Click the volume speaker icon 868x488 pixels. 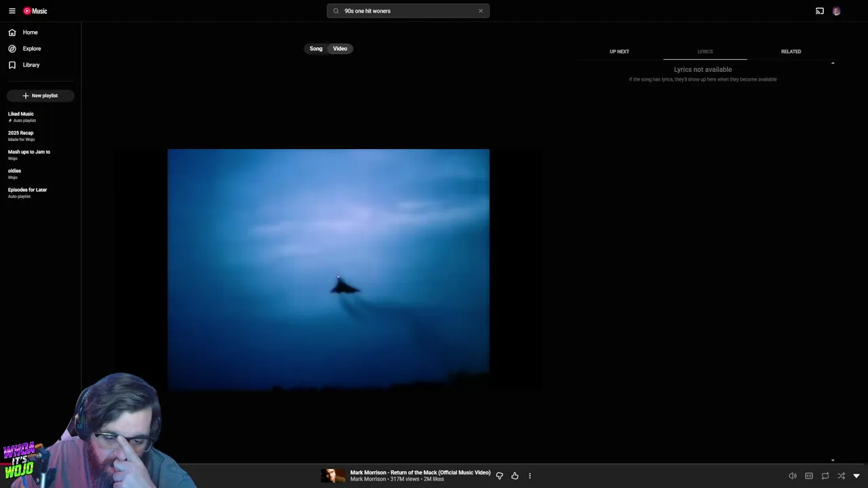point(793,476)
